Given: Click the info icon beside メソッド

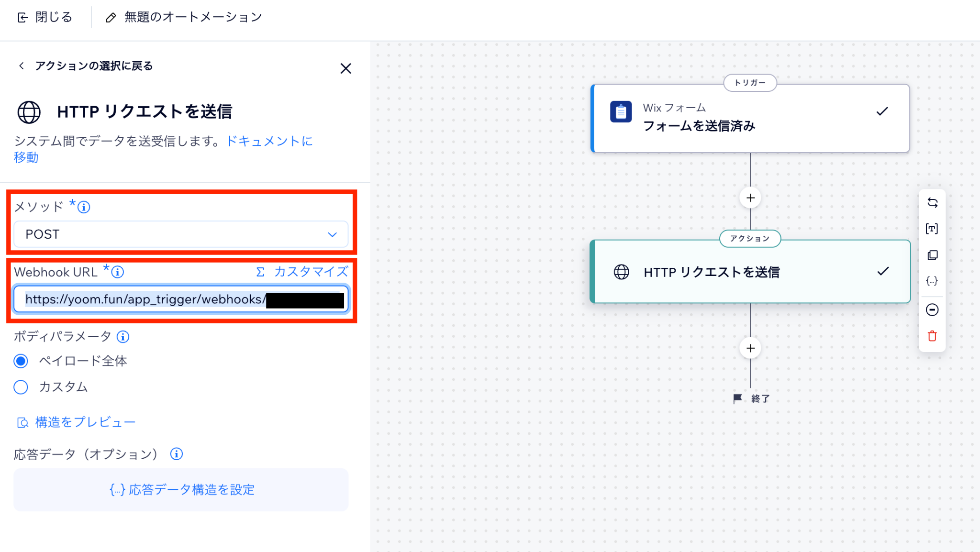Looking at the screenshot, I should (x=84, y=207).
